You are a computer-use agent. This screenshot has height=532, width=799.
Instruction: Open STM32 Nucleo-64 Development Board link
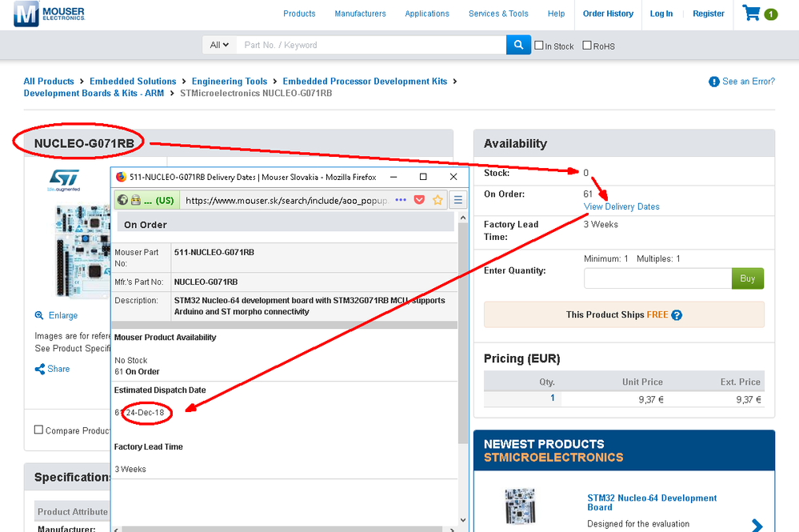(x=652, y=502)
